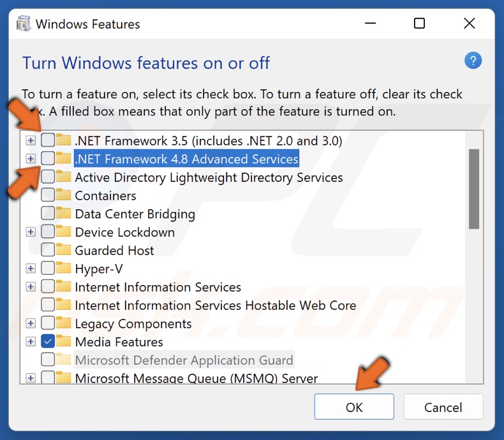The height and width of the screenshot is (440, 504).
Task: Turn on the Guarded Host checkbox
Action: click(x=48, y=250)
